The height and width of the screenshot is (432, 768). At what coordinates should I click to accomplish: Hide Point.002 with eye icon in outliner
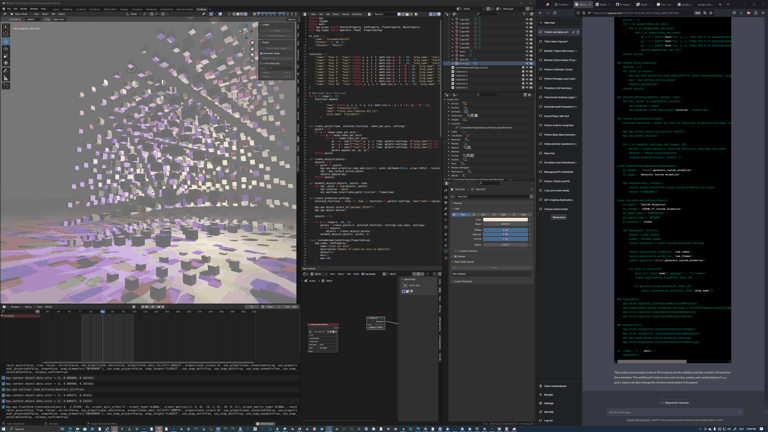pyautogui.click(x=527, y=63)
